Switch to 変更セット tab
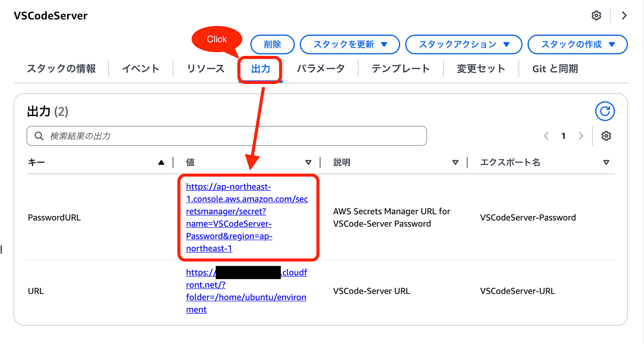This screenshot has width=644, height=344. coord(481,69)
